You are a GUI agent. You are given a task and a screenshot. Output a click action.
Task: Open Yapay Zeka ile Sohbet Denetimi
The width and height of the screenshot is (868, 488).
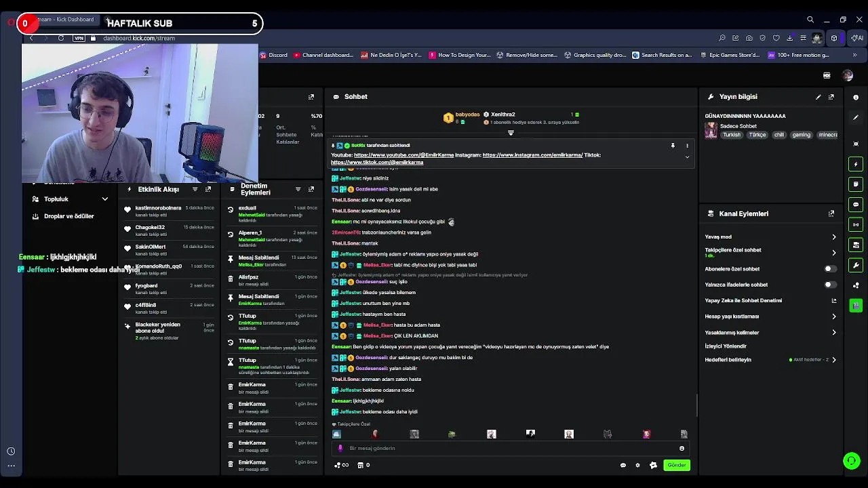[770, 301]
